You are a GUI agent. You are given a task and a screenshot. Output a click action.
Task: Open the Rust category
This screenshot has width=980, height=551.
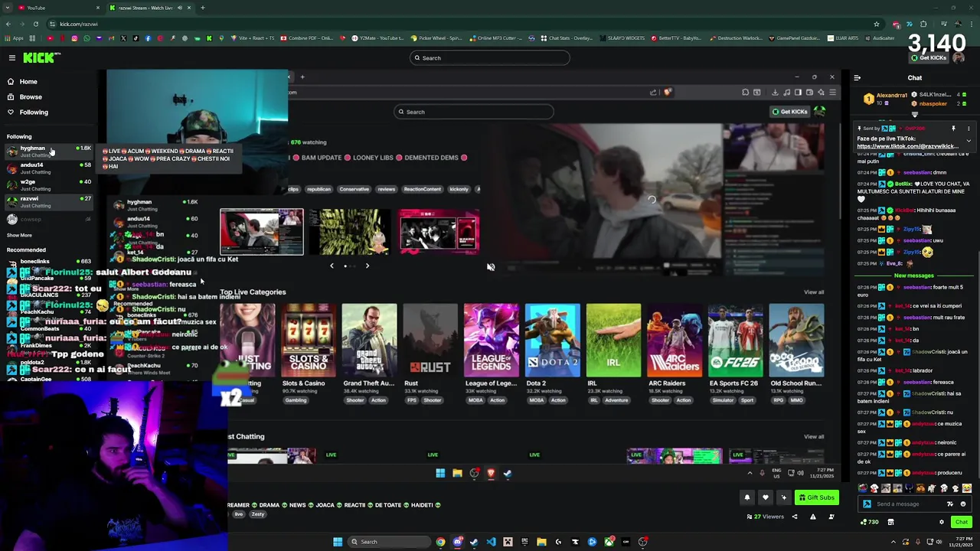[430, 341]
